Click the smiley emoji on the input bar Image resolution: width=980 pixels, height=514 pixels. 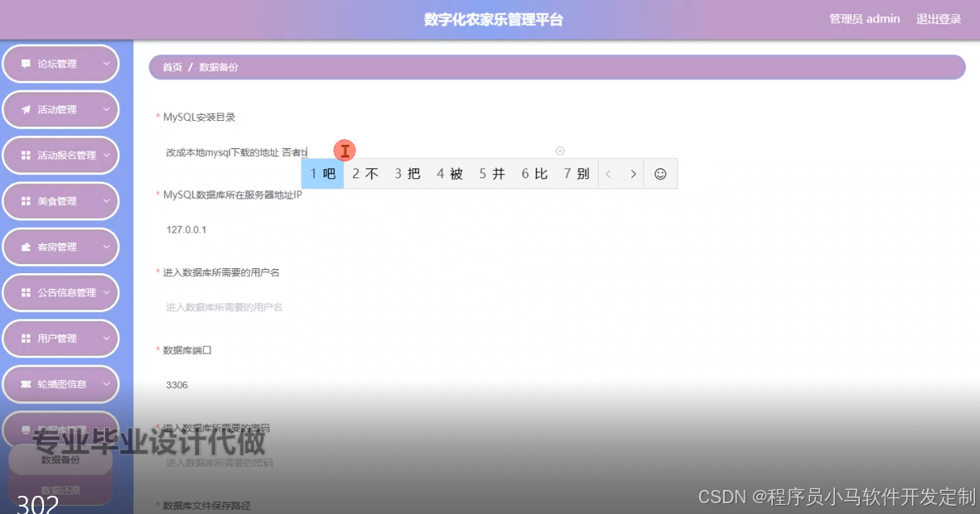pos(660,173)
